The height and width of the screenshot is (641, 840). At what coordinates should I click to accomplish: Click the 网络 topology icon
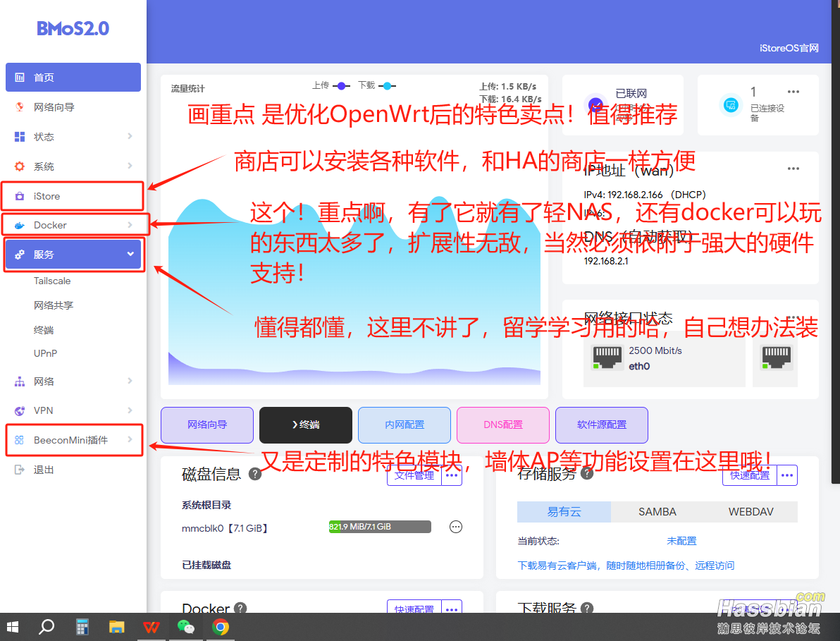[20, 381]
